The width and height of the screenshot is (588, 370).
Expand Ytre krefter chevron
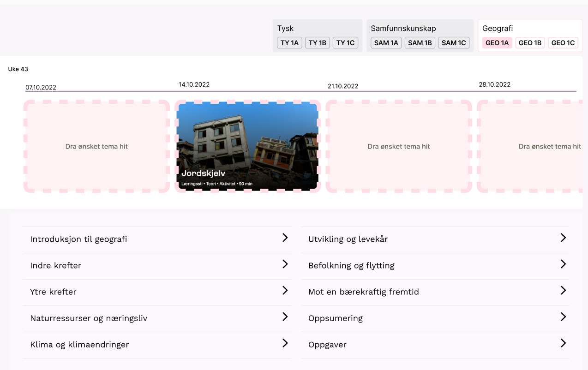285,290
